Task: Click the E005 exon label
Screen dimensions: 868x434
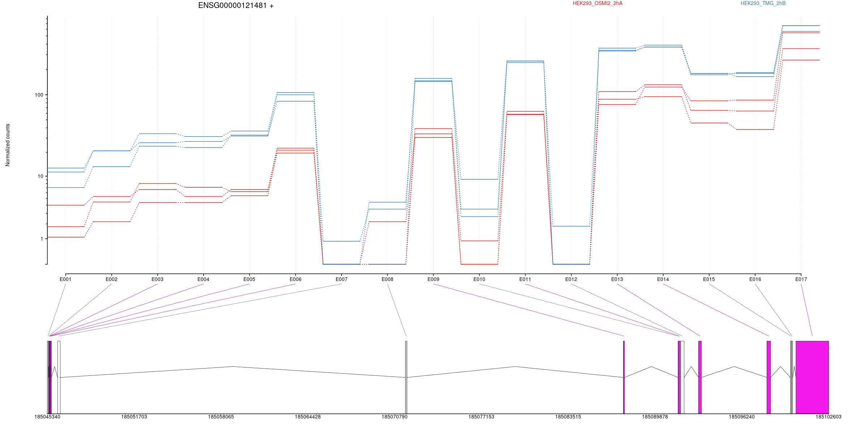Action: 249,279
